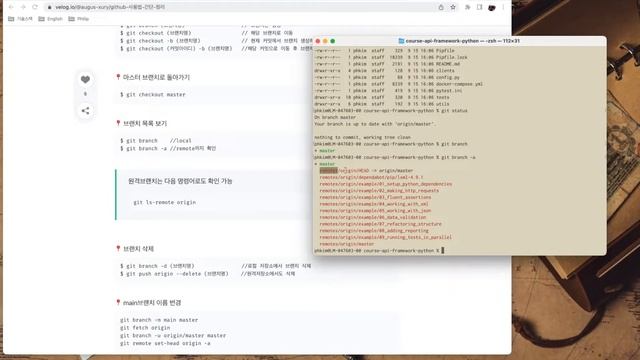Click the 'main브랜치 이름 변경' heading

click(152, 302)
